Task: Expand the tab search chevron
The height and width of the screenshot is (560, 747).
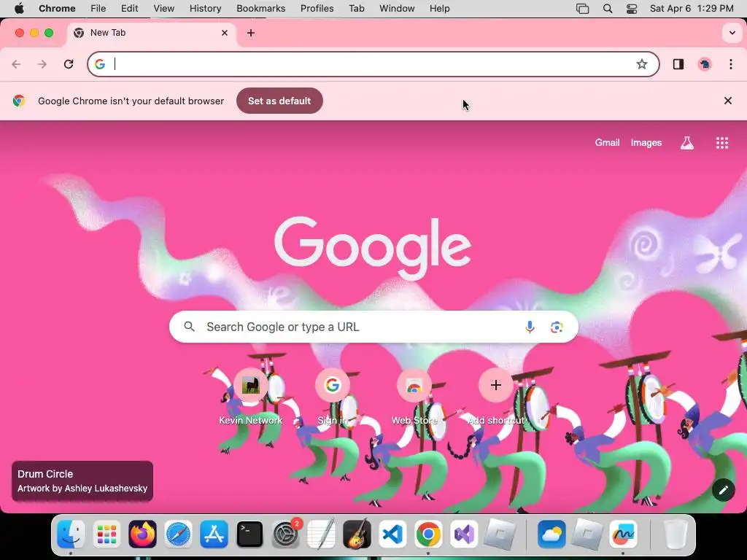Action: pos(732,33)
